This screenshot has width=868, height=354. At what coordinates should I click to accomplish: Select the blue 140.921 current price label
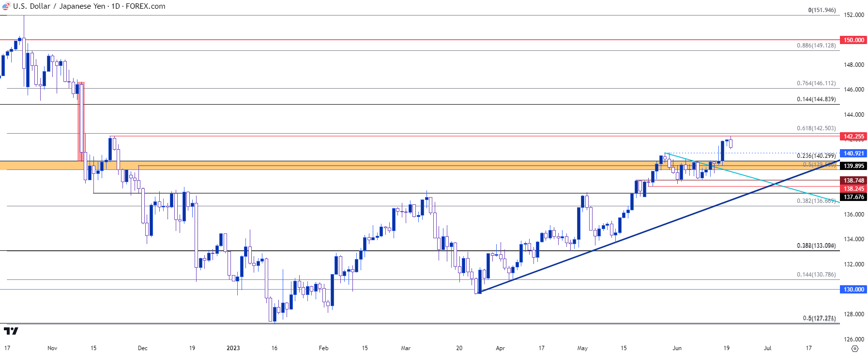854,154
